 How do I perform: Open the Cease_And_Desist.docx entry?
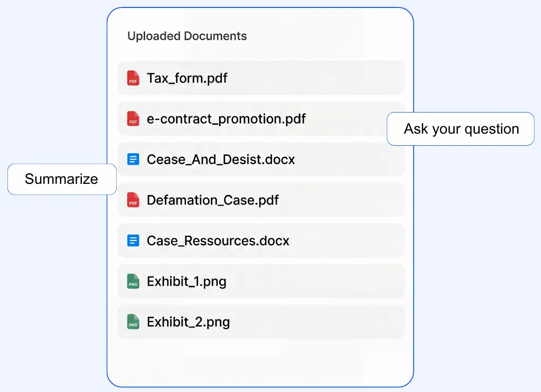tap(261, 159)
